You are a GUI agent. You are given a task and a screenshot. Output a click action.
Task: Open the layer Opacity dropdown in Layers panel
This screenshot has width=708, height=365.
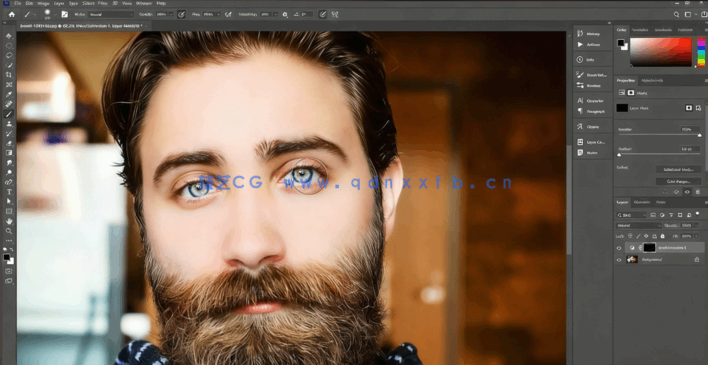695,225
